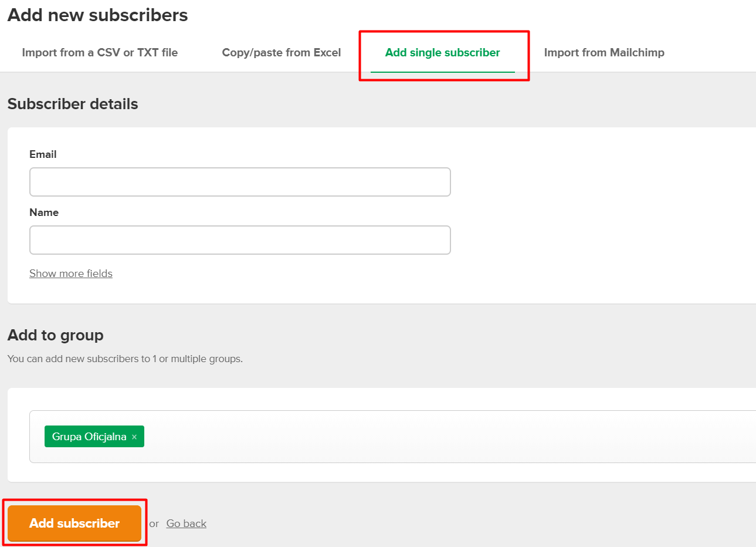Expand additional fields using "Show more fields"
Image resolution: width=756 pixels, height=547 pixels.
click(70, 273)
